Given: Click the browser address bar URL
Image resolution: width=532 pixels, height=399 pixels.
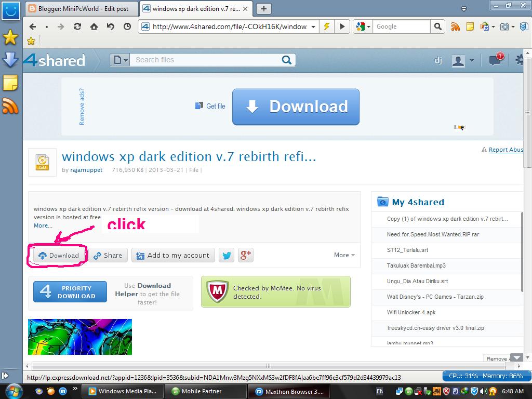Looking at the screenshot, I should pyautogui.click(x=229, y=26).
